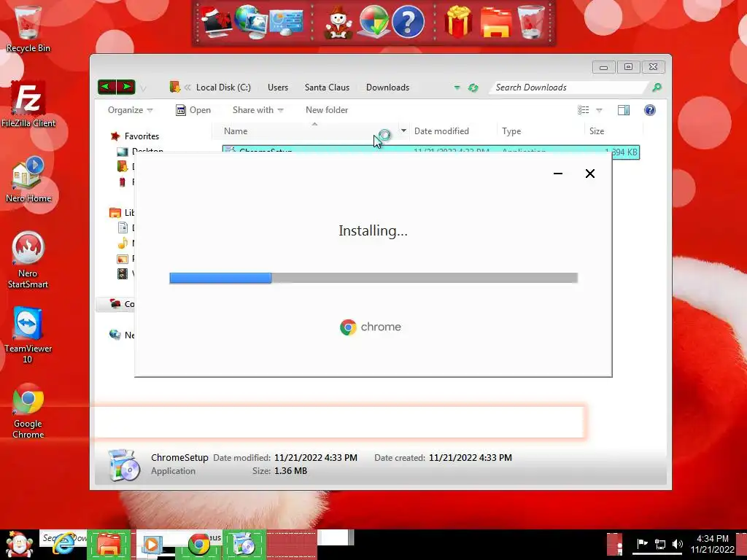The width and height of the screenshot is (747, 560).
Task: Select Local Disk (C:) breadcrumb
Action: 223,87
